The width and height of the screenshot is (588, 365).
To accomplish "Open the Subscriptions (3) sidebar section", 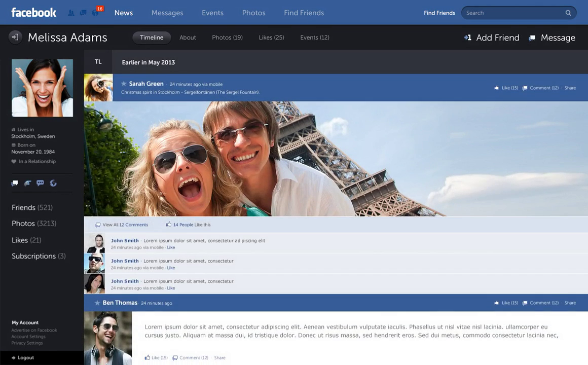I will (39, 256).
